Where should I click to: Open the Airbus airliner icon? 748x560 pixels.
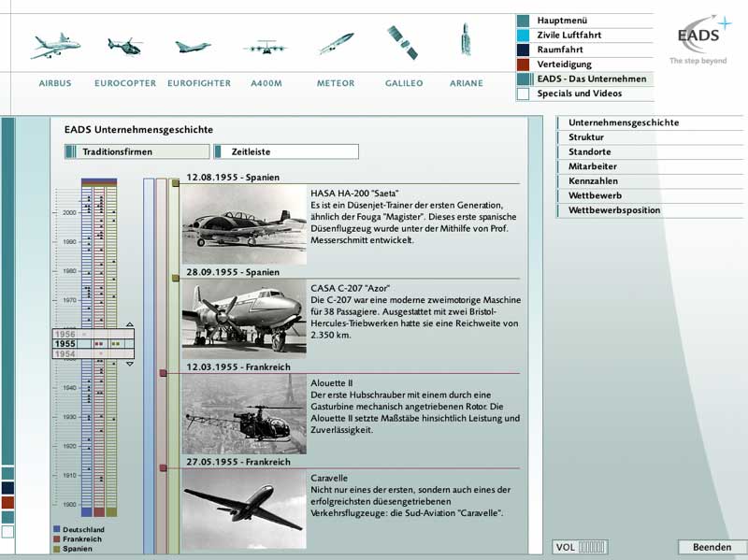click(x=55, y=46)
